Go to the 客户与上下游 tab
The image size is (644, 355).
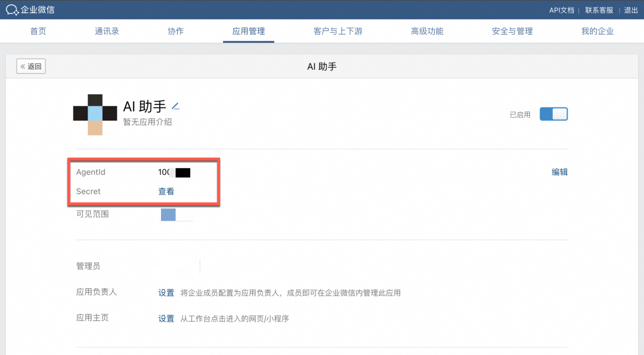pos(338,31)
